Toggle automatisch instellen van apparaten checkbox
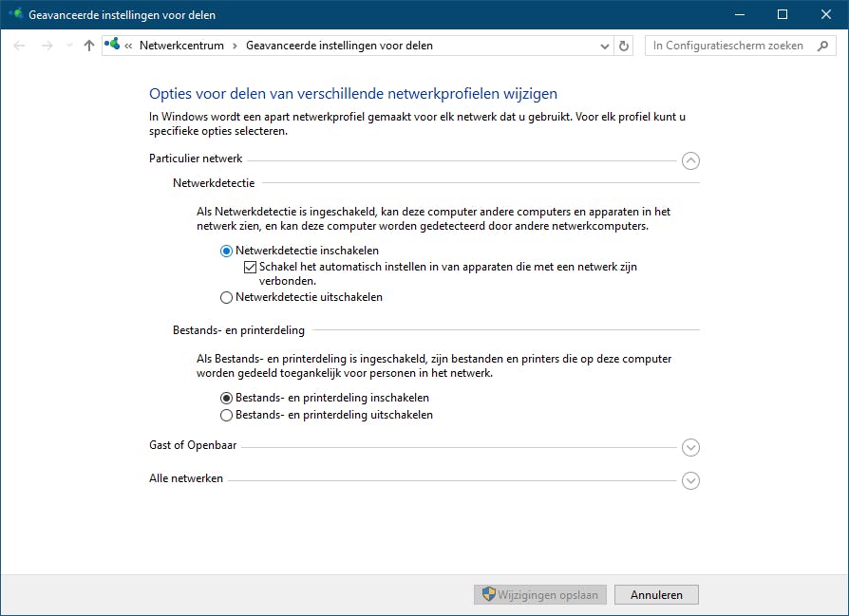 (x=250, y=267)
